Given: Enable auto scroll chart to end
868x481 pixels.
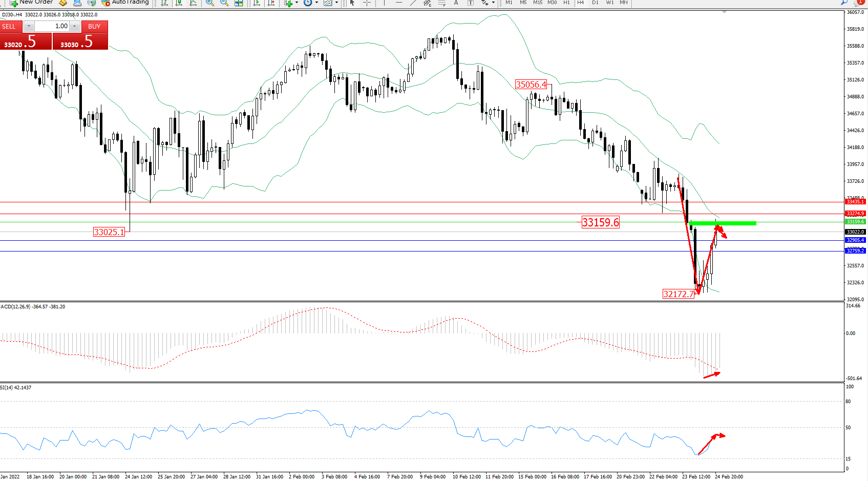Looking at the screenshot, I should 257,3.
